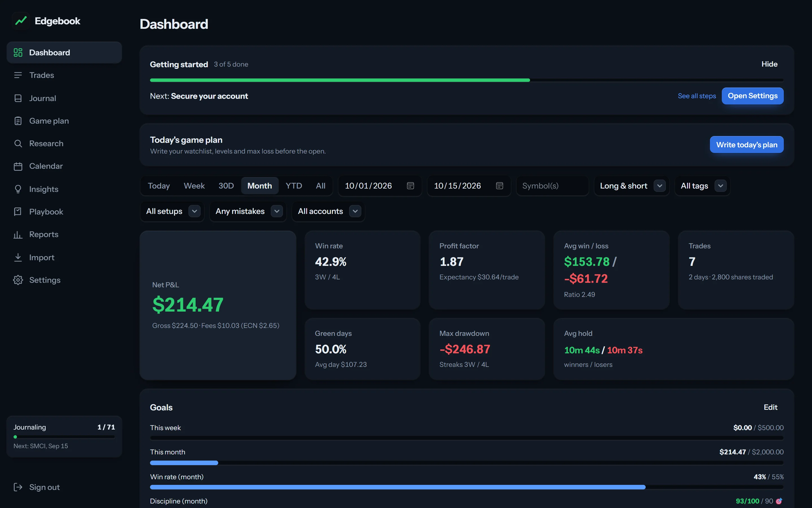Follow the See all steps link
The width and height of the screenshot is (812, 508).
(697, 96)
